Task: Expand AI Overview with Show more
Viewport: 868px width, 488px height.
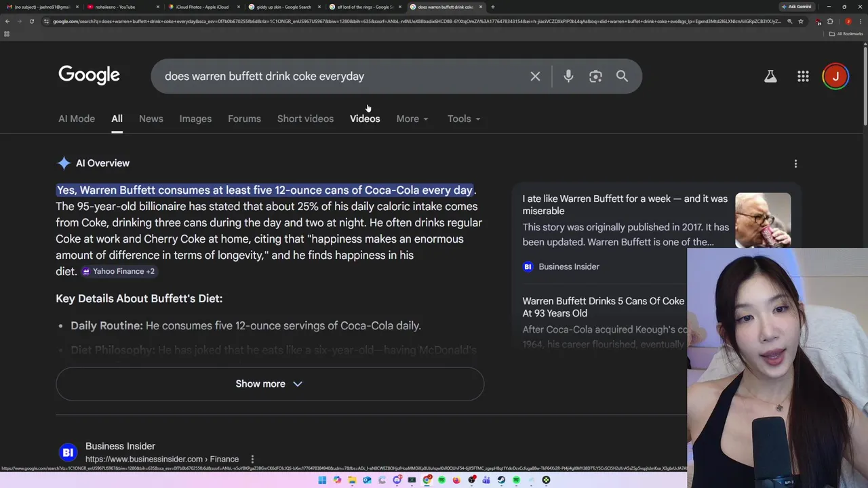Action: click(270, 384)
